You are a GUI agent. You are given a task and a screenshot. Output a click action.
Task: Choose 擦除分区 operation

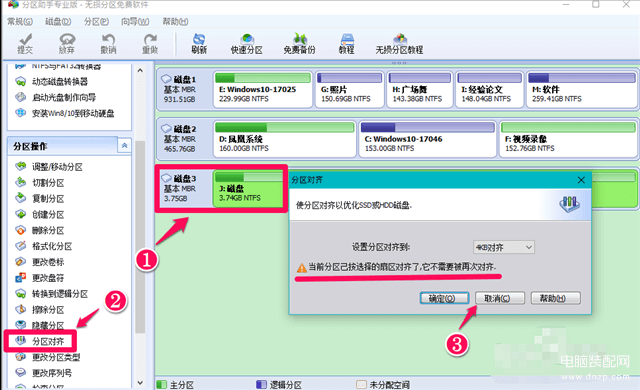[x=40, y=310]
